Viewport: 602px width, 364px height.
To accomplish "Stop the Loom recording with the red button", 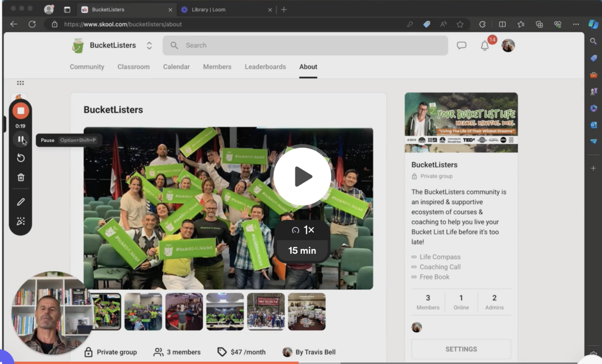I will click(20, 111).
